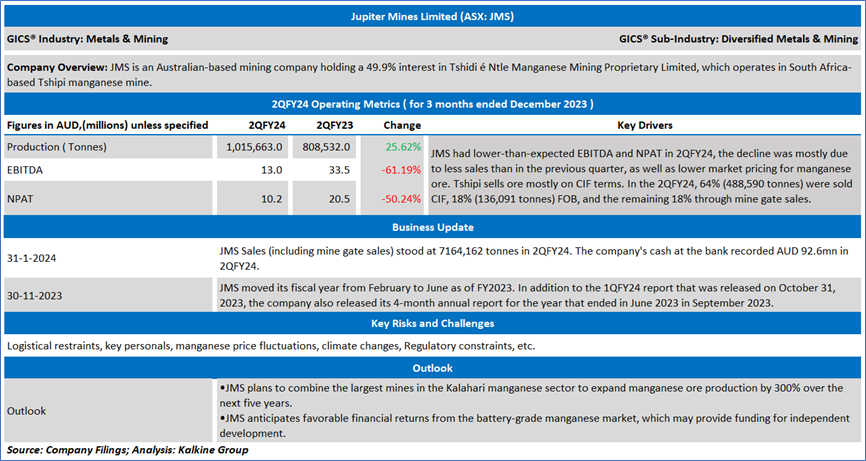
Task: Click the '20.5' NPAT cell
Action: [340, 199]
